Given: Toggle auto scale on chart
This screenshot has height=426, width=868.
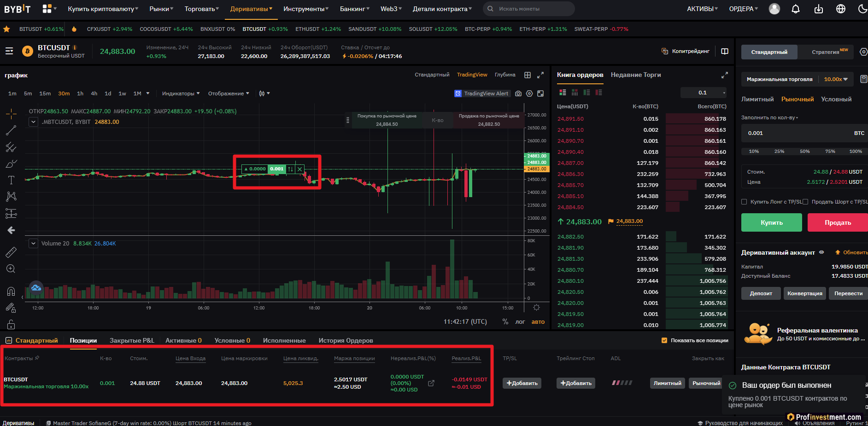Looking at the screenshot, I should [x=538, y=322].
